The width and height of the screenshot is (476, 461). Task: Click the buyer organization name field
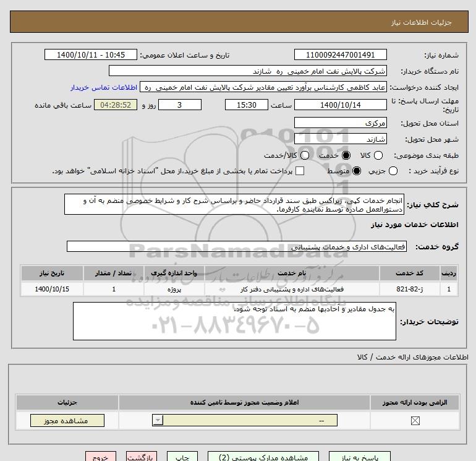[248, 71]
